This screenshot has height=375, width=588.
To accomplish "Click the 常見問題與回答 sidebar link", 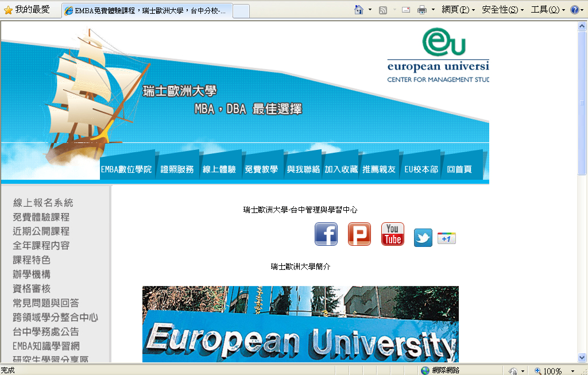I will [46, 303].
